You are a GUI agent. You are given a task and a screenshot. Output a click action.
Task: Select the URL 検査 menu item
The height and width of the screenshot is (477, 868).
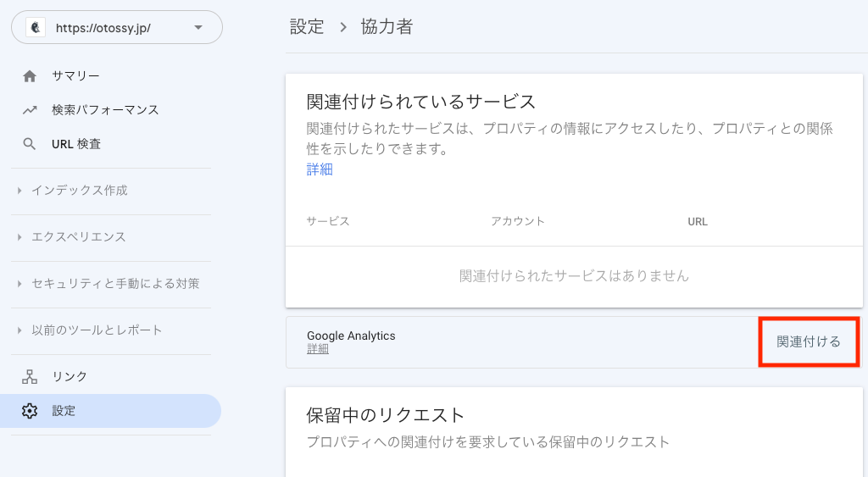[x=76, y=144]
